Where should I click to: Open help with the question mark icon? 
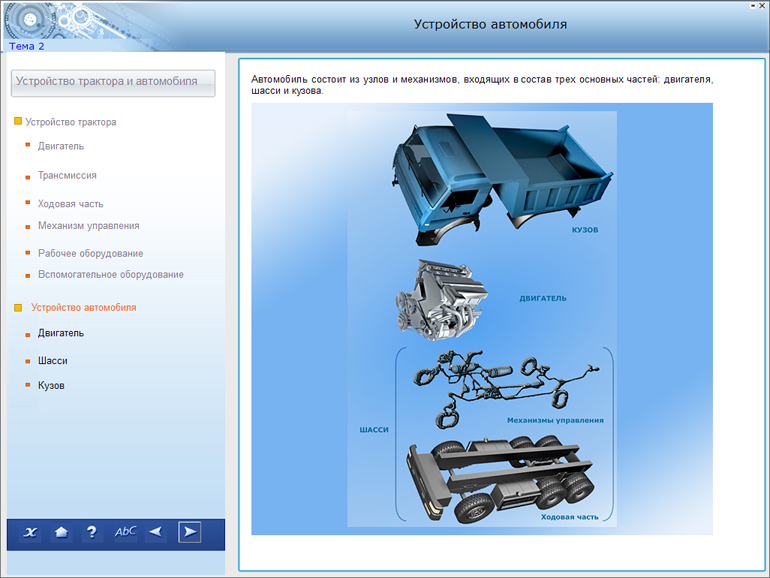92,532
